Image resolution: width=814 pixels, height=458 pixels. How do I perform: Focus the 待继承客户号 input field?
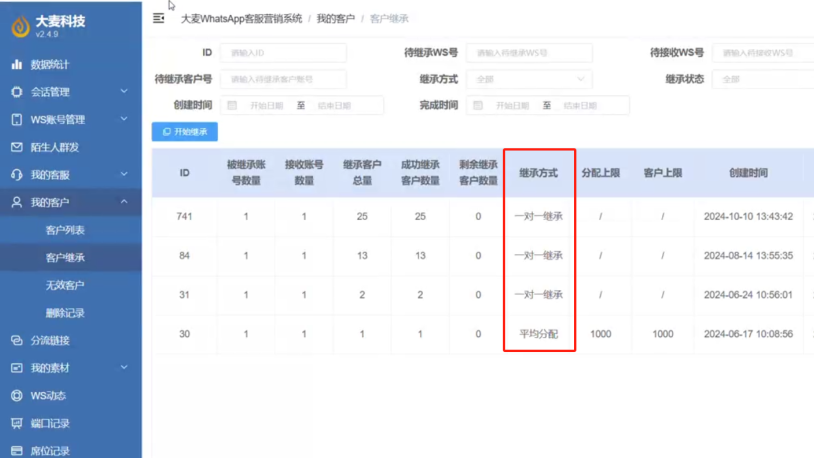click(x=283, y=79)
